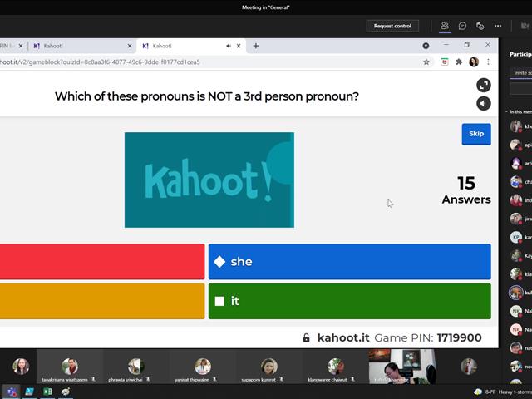Select the yellow answer tile

pyautogui.click(x=102, y=301)
